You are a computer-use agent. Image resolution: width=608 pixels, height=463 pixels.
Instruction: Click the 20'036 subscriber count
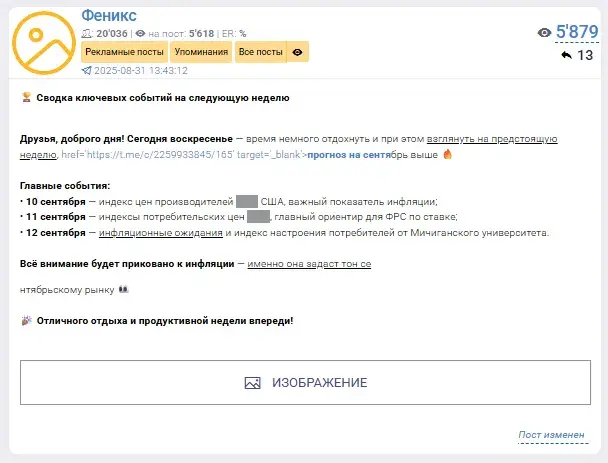112,34
